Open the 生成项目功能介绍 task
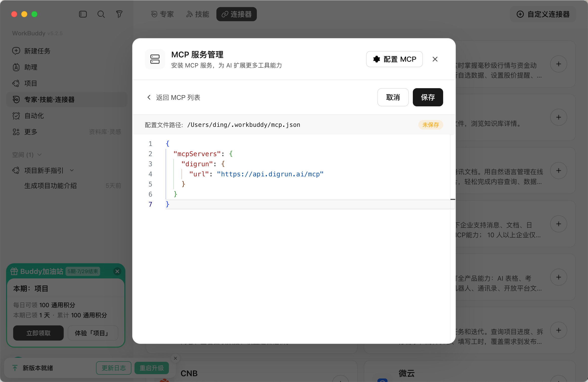This screenshot has height=382, width=588. point(67,186)
